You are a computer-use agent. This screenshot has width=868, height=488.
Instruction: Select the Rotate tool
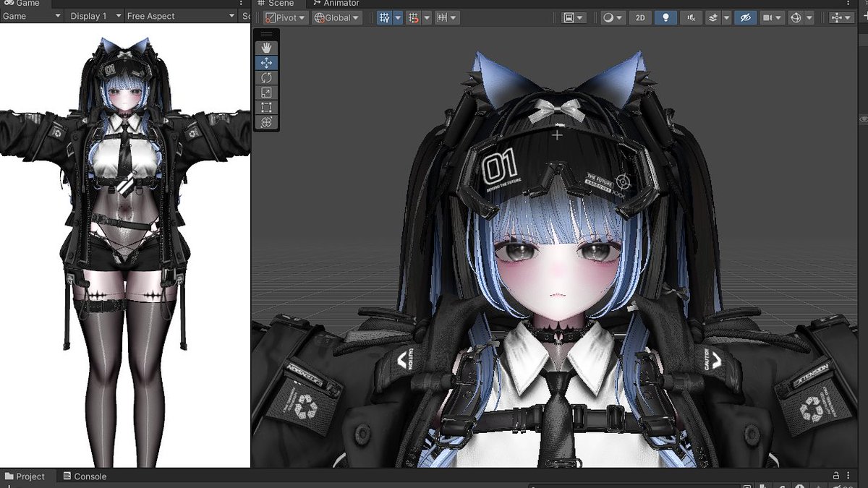(266, 77)
